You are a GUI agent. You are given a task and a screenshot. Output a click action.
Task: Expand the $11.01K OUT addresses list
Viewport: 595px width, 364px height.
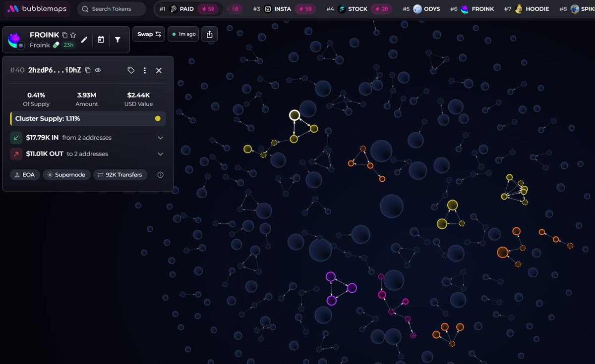[160, 154]
